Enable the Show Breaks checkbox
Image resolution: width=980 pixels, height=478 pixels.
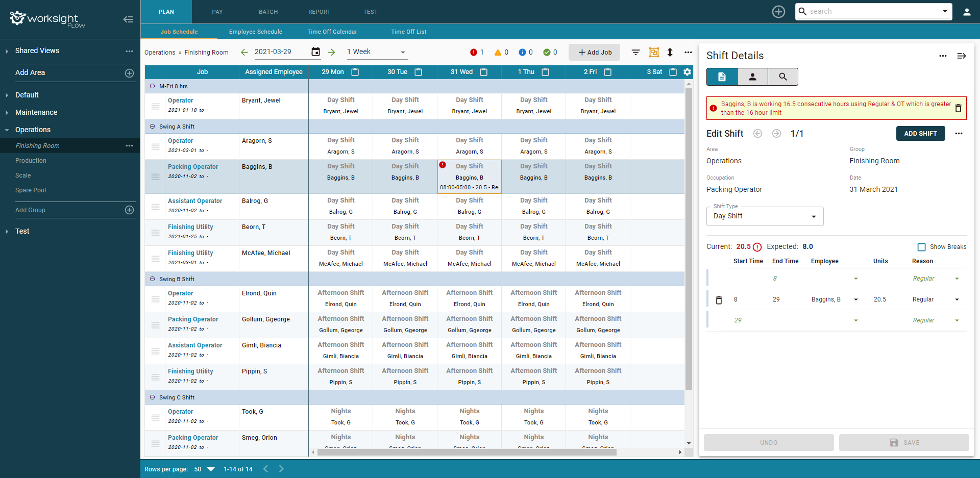point(921,247)
